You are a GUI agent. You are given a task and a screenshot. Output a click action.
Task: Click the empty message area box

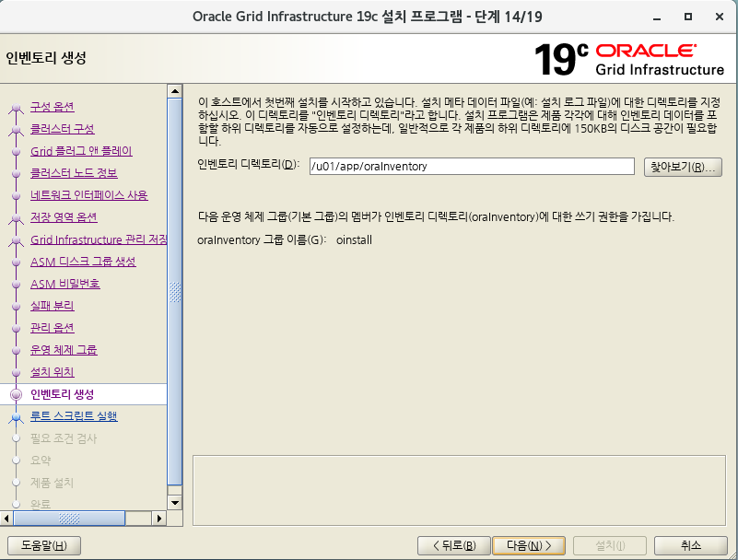coord(459,490)
